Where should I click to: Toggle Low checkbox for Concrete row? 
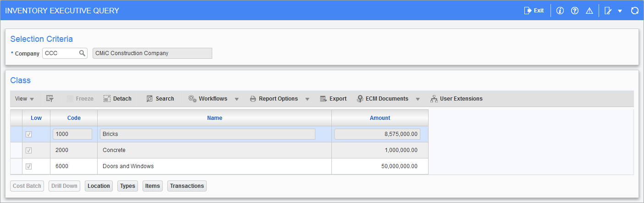tap(28, 150)
